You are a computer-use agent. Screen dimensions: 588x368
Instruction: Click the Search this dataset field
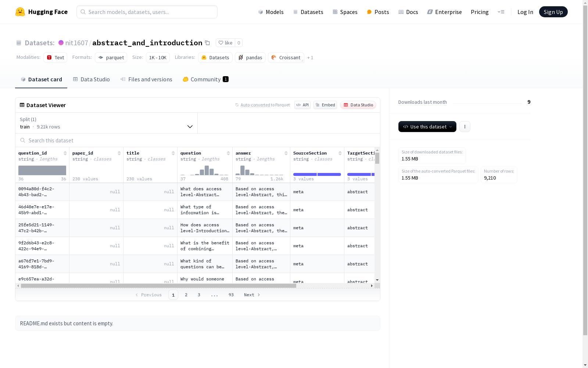pos(198,140)
